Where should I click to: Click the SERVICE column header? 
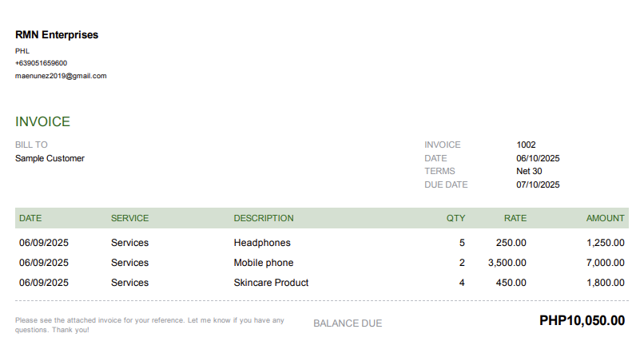pyautogui.click(x=129, y=218)
